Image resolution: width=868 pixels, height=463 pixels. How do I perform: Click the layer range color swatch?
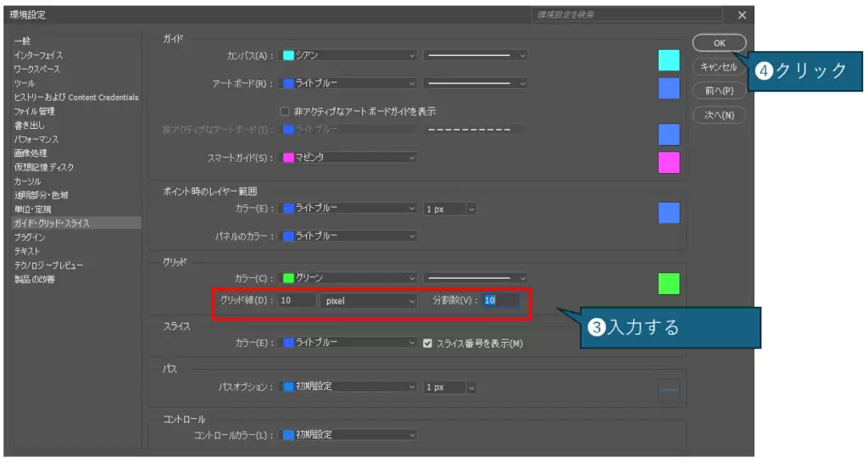pyautogui.click(x=669, y=213)
